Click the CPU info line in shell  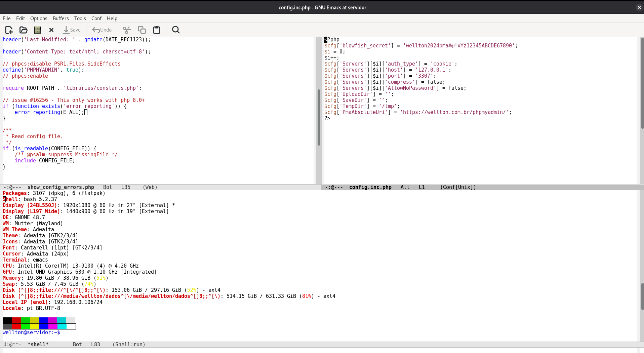tap(71, 266)
